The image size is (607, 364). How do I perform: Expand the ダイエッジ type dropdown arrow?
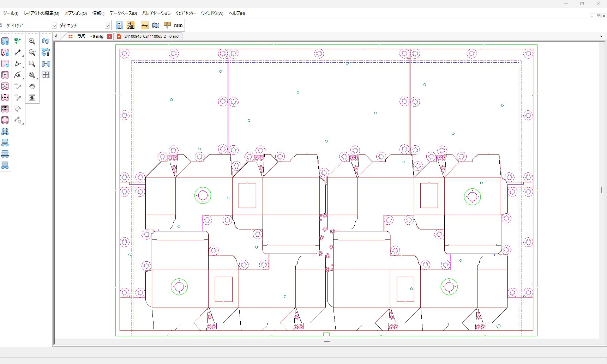coord(54,26)
